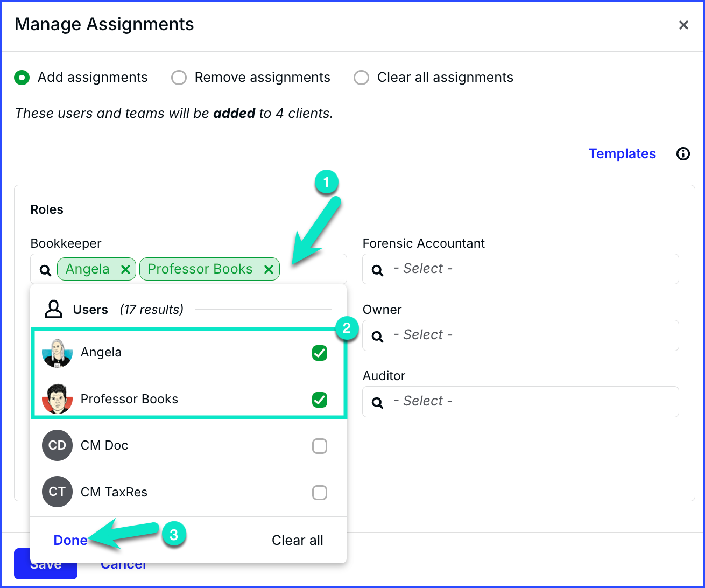Click the CM Doc avatar icon

click(57, 445)
